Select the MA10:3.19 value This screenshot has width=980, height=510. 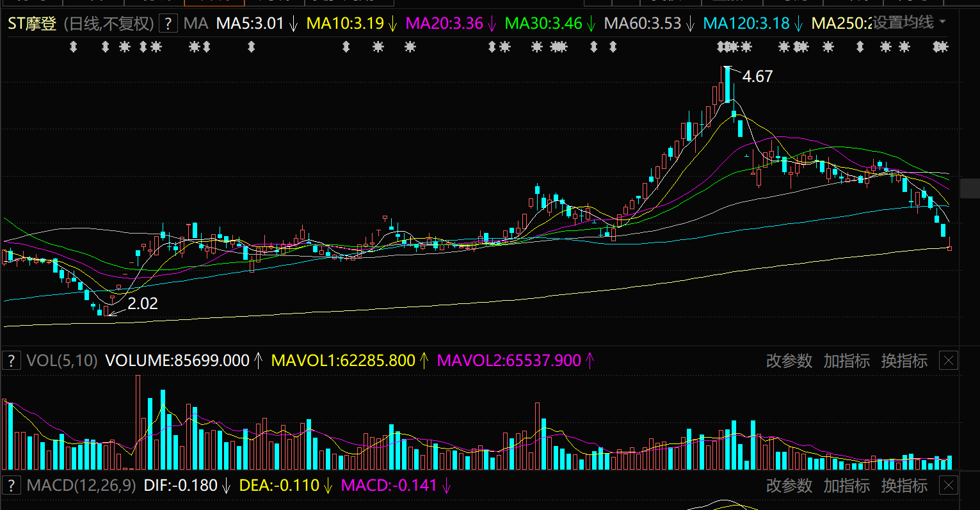click(x=346, y=24)
